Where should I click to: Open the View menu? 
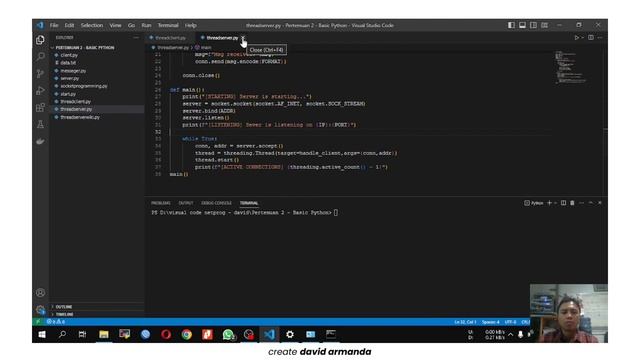click(115, 25)
